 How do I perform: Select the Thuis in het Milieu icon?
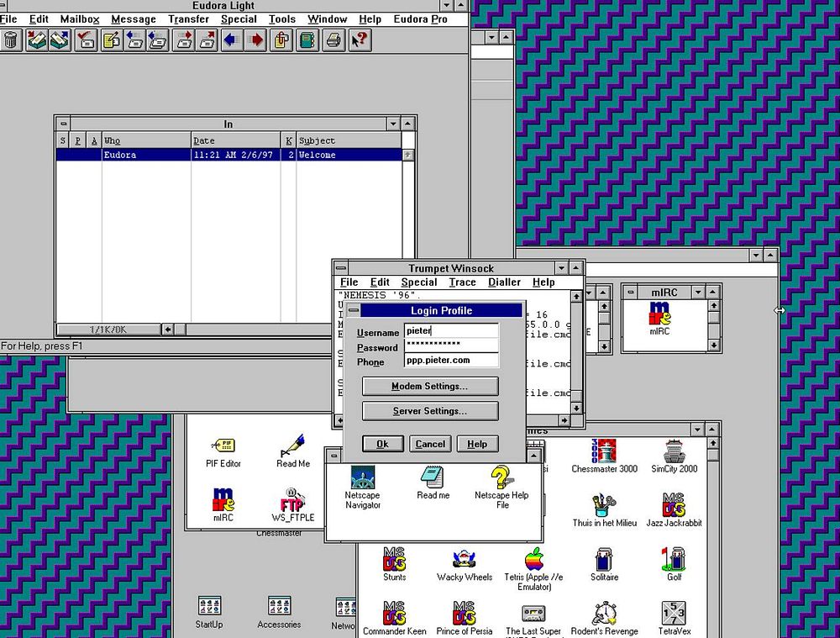604,510
